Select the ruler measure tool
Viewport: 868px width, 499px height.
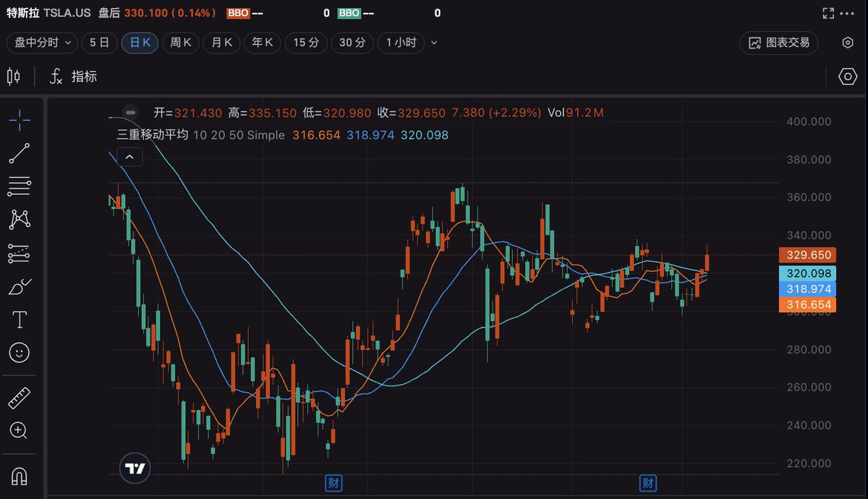click(20, 398)
